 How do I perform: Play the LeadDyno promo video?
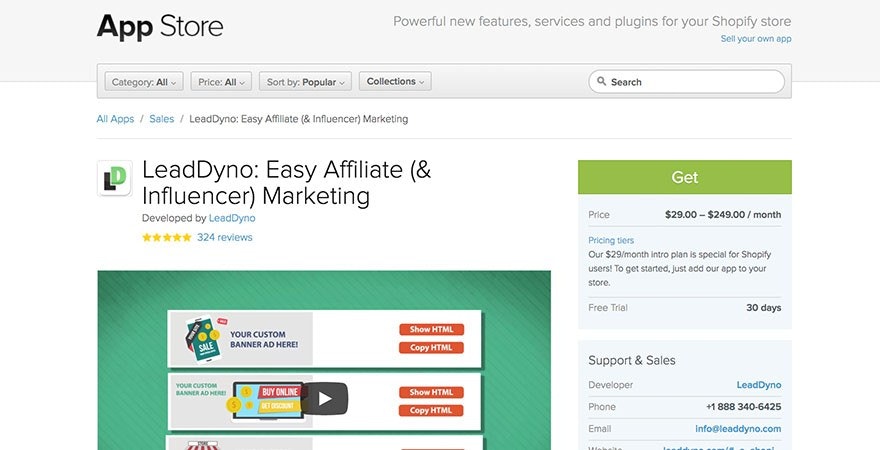[325, 397]
